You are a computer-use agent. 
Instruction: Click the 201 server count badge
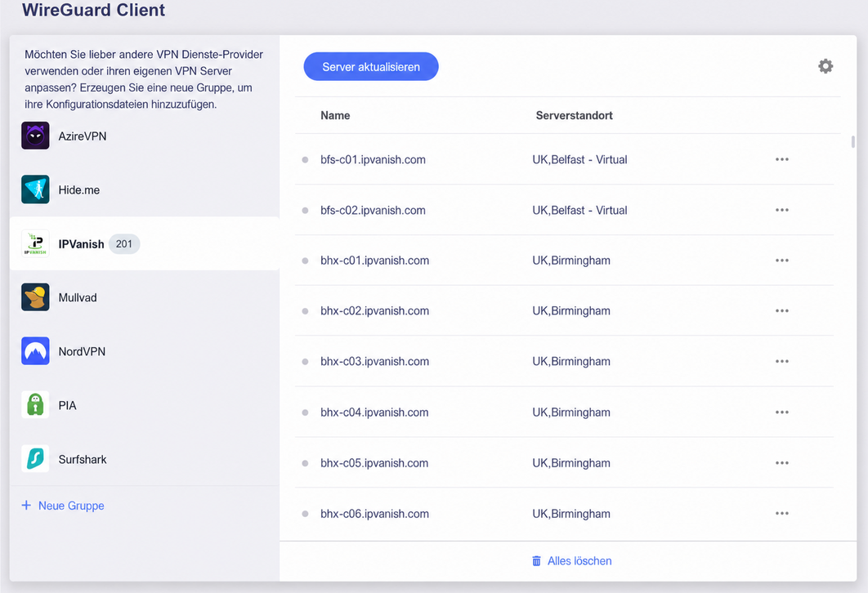pyautogui.click(x=124, y=244)
